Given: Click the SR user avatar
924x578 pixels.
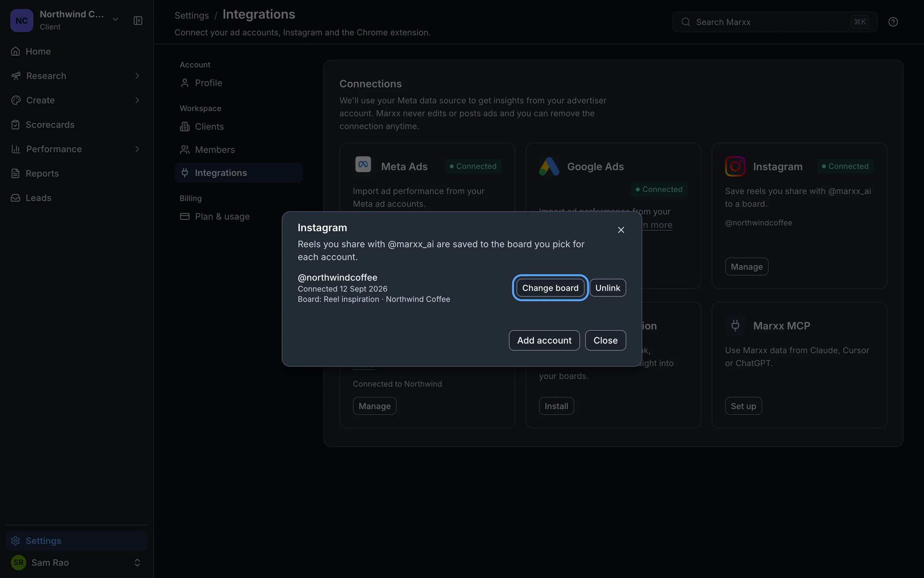Looking at the screenshot, I should tap(18, 563).
